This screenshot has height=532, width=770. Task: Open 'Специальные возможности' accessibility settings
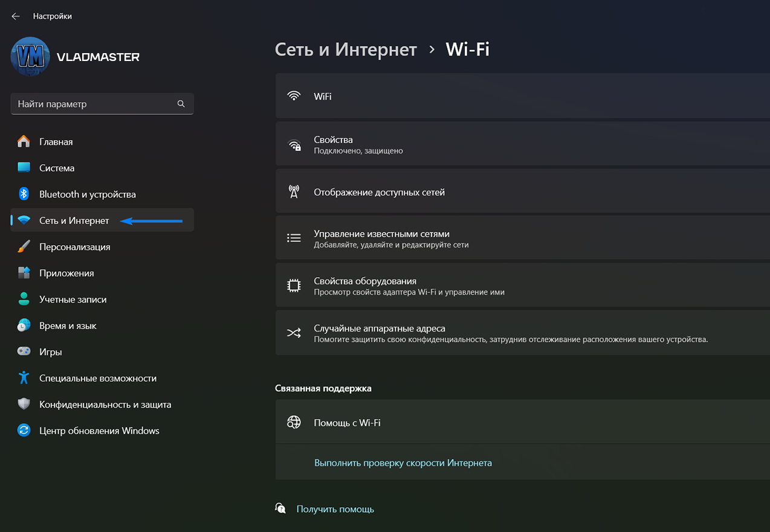pos(98,378)
